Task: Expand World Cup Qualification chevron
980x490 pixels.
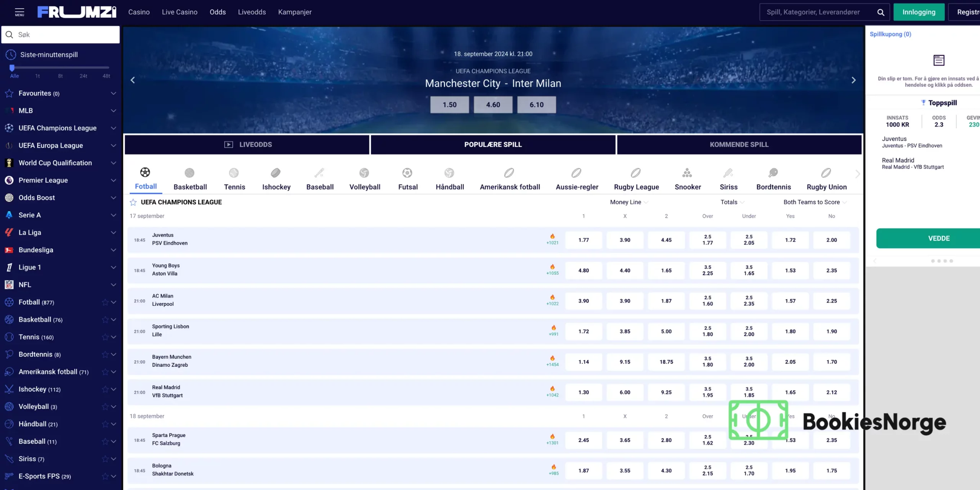Action: point(113,163)
